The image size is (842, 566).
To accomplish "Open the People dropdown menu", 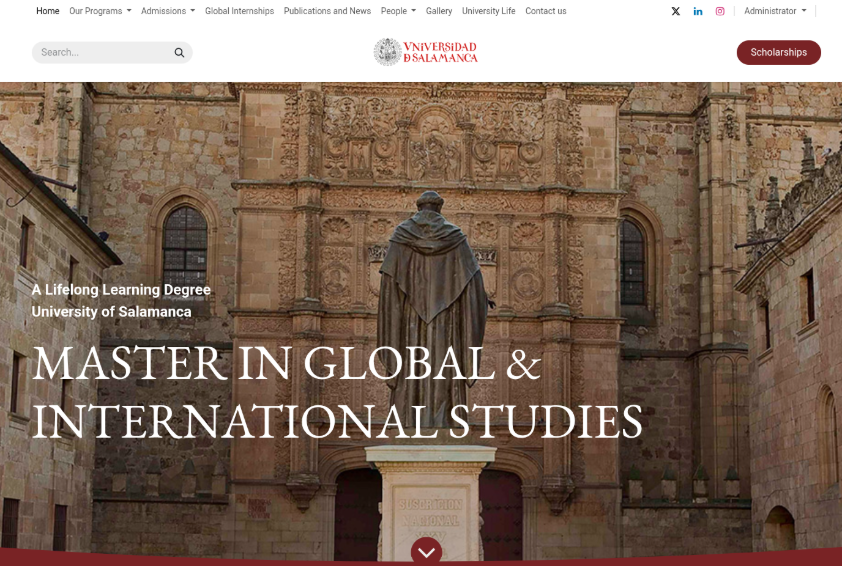I will (x=398, y=11).
